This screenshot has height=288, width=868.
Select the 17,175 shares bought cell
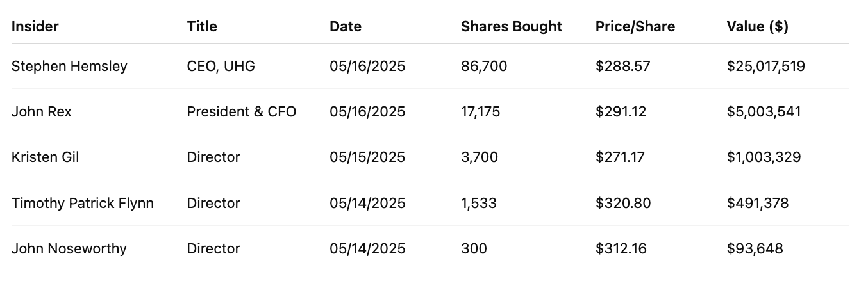pyautogui.click(x=481, y=112)
